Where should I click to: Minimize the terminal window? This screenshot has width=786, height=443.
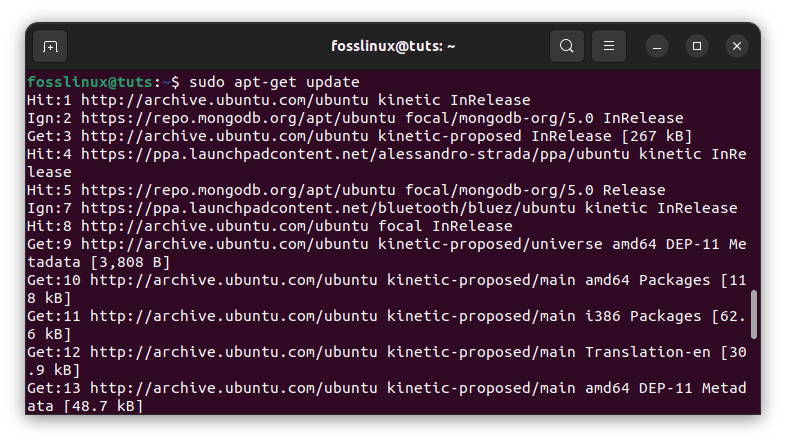pos(657,47)
